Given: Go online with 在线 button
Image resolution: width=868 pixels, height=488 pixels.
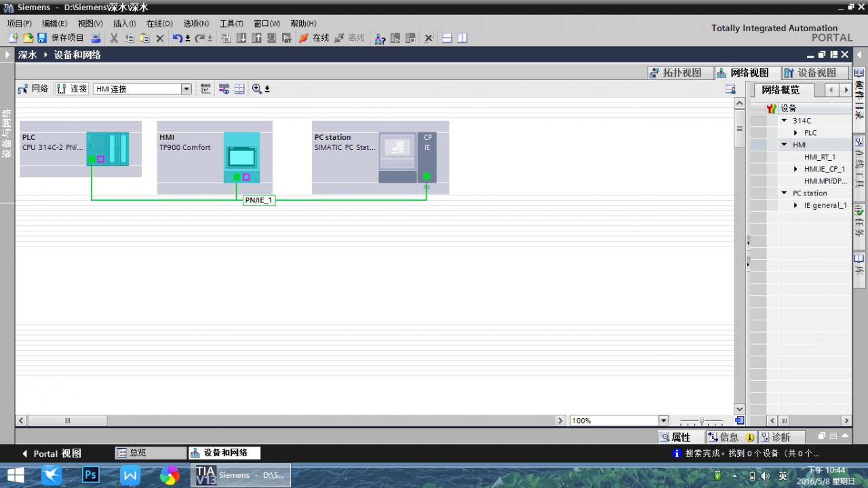Looking at the screenshot, I should point(314,38).
